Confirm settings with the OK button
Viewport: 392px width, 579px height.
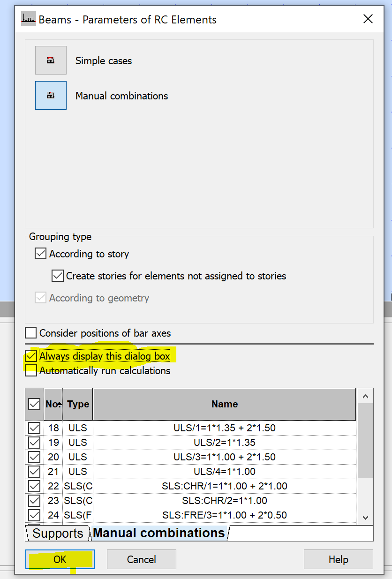pos(60,559)
